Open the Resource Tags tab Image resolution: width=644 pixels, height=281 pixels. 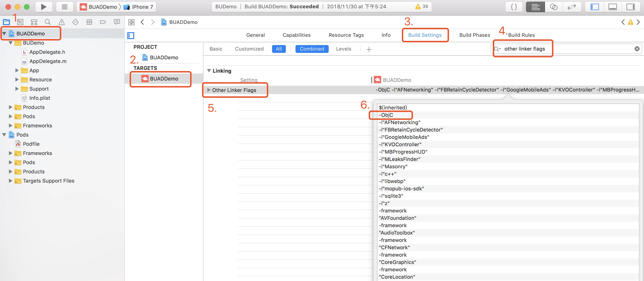pos(346,35)
